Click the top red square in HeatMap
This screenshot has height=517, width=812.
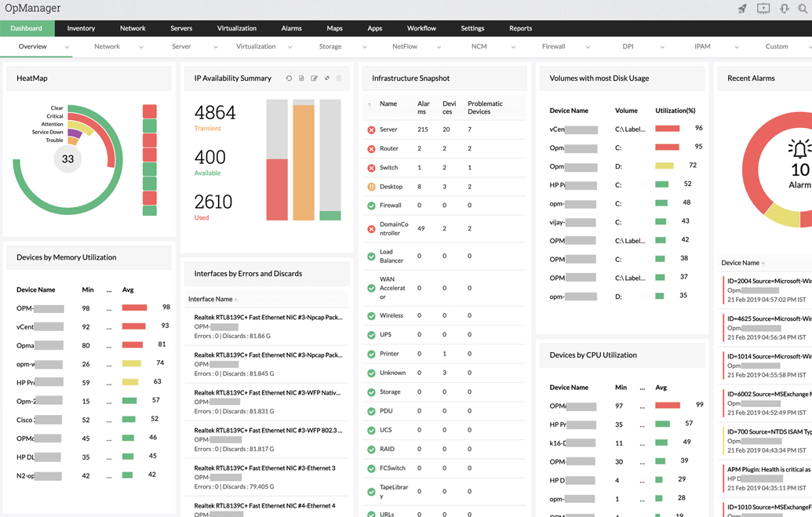150,111
